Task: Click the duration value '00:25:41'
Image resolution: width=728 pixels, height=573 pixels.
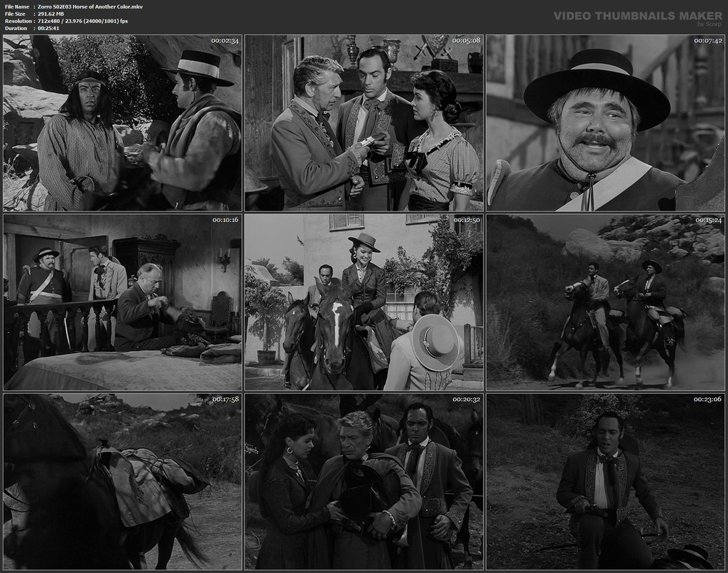Action: click(x=48, y=29)
